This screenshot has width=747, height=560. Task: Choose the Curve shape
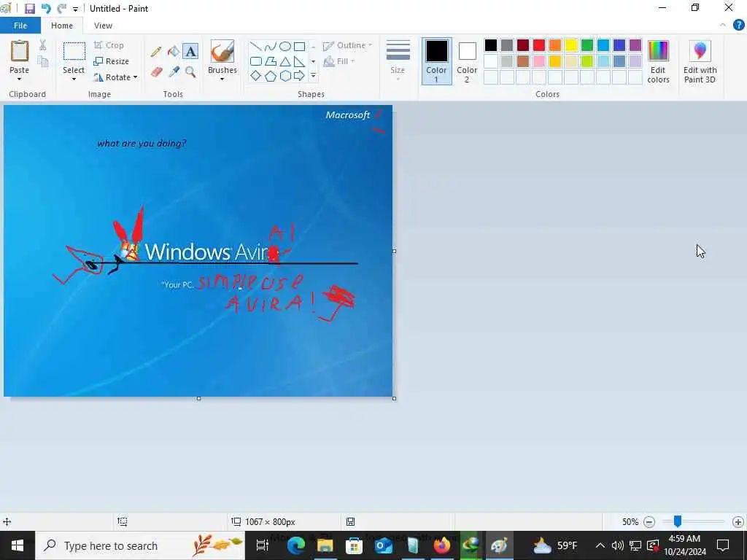tap(270, 46)
